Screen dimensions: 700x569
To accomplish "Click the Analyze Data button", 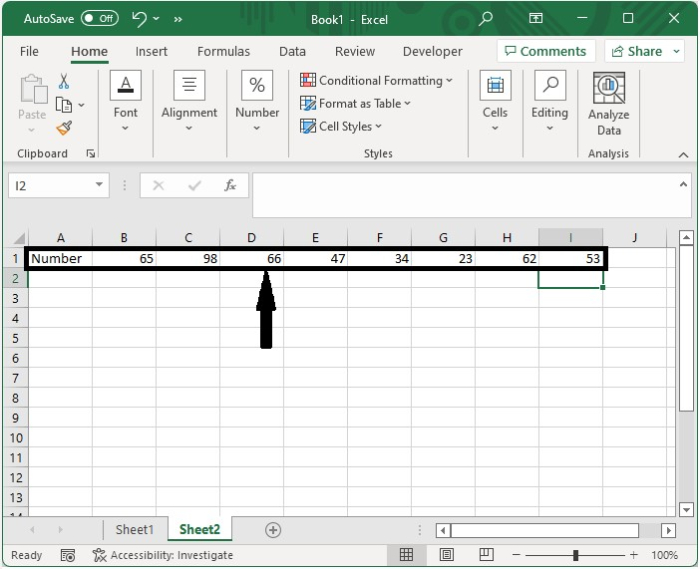I will pos(608,104).
